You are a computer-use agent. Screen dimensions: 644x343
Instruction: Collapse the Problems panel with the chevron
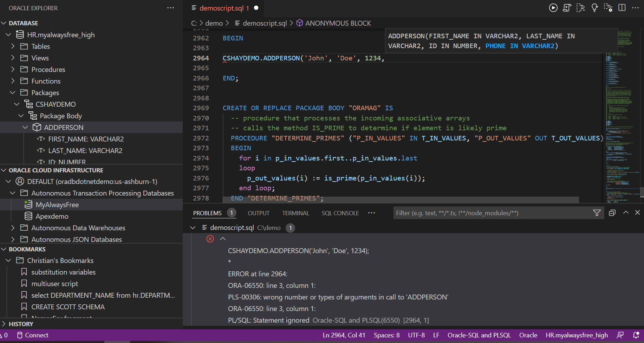pyautogui.click(x=626, y=212)
